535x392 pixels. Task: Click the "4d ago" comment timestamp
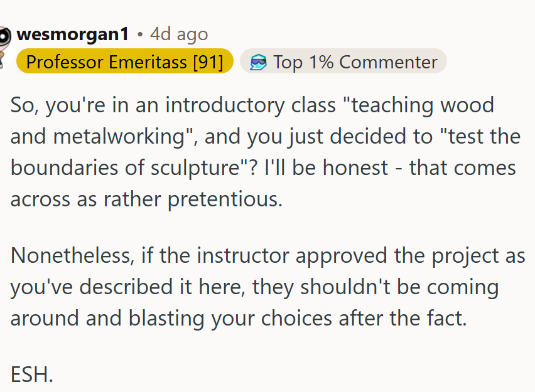[179, 34]
